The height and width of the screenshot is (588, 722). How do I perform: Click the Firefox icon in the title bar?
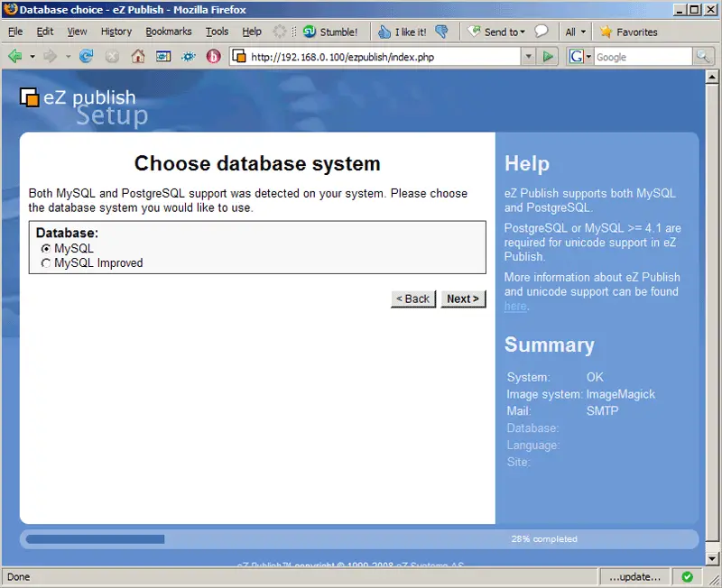tap(10, 9)
